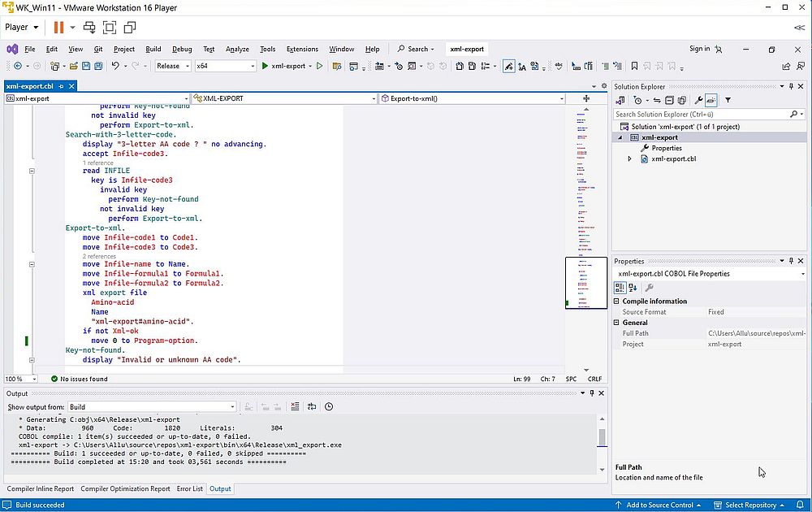Select Properties item under xml-export project
This screenshot has height=512, width=812.
click(667, 148)
